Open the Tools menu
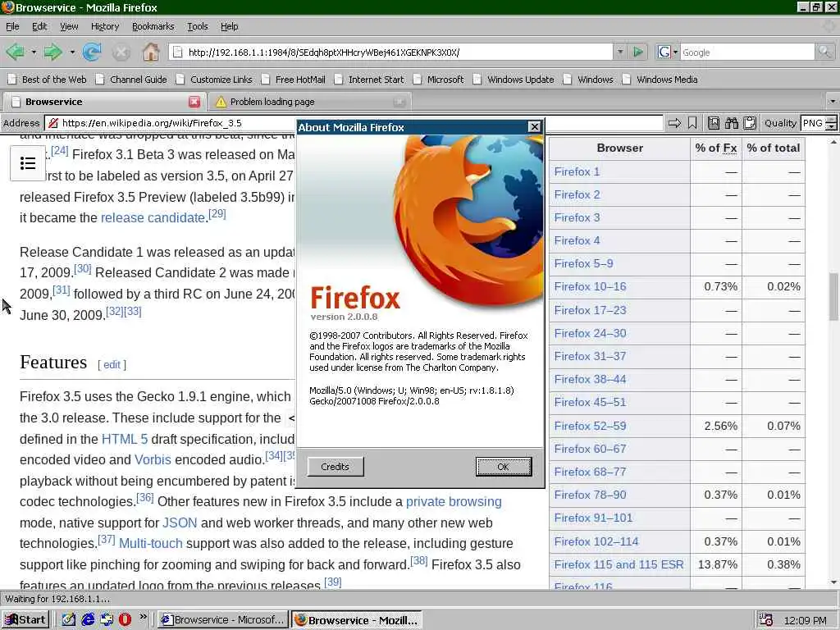Screen dimensions: 840x630 (x=197, y=26)
